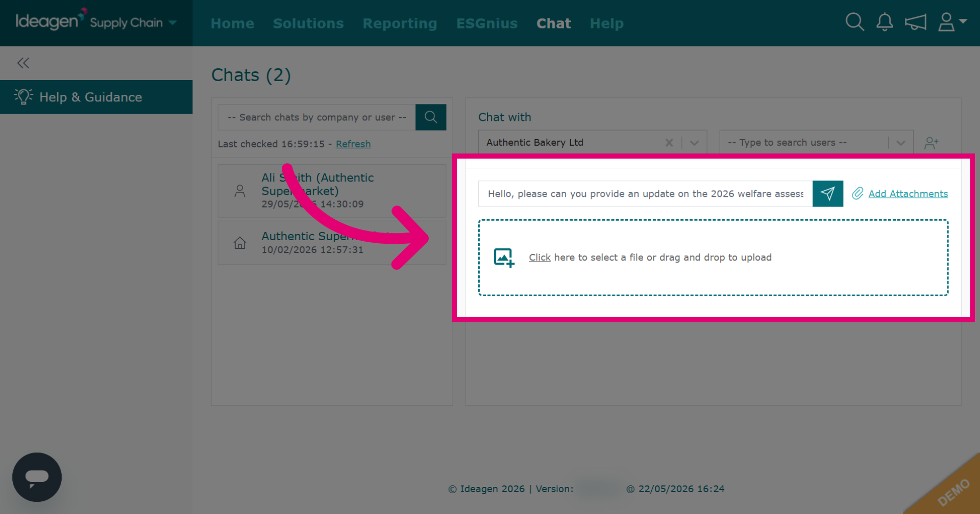Clear Authentic Bakery Ltd selection

(x=669, y=143)
